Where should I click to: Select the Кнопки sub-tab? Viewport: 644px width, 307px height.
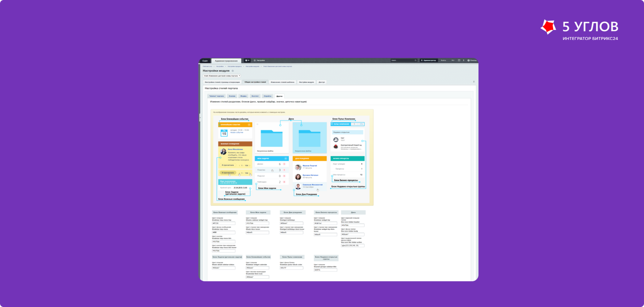(x=232, y=96)
